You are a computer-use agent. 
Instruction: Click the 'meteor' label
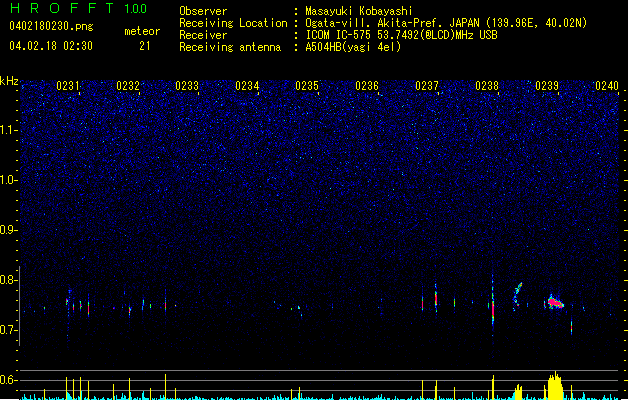pyautogui.click(x=142, y=31)
